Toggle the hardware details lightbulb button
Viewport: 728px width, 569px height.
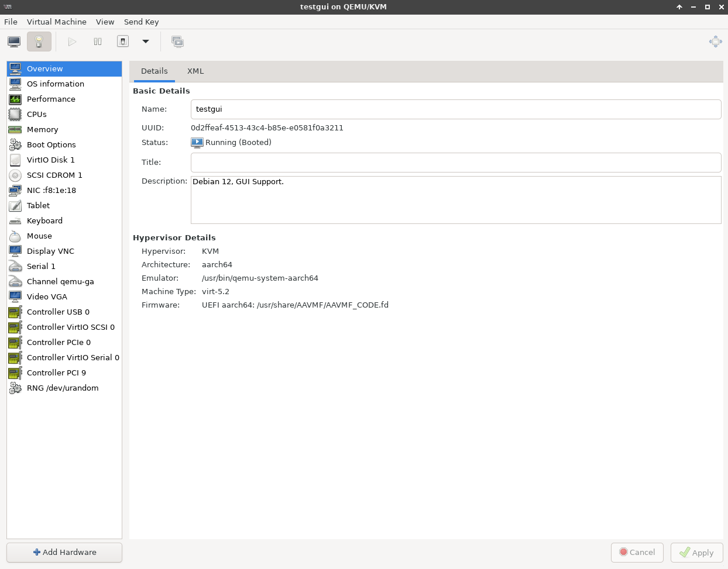tap(39, 42)
